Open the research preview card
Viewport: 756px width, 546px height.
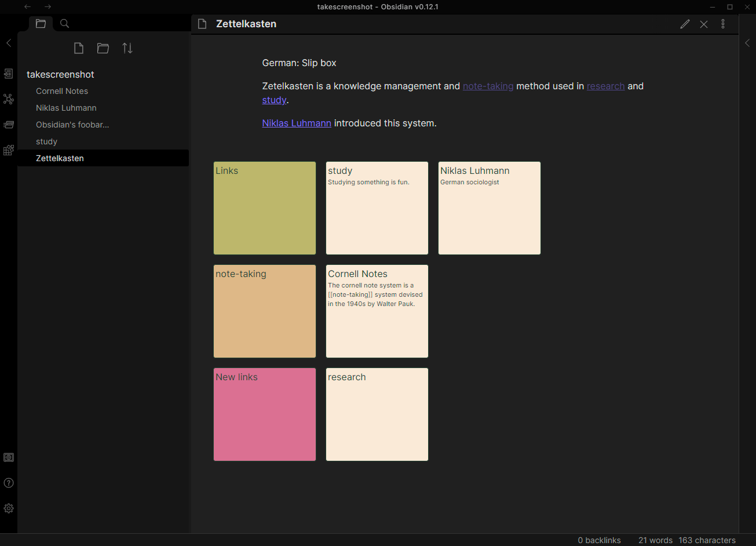[x=377, y=414]
